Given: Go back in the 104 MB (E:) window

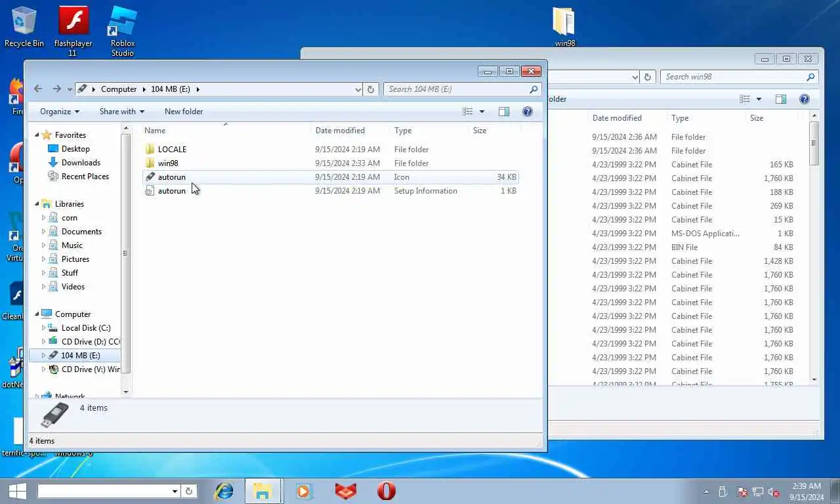Looking at the screenshot, I should (38, 89).
